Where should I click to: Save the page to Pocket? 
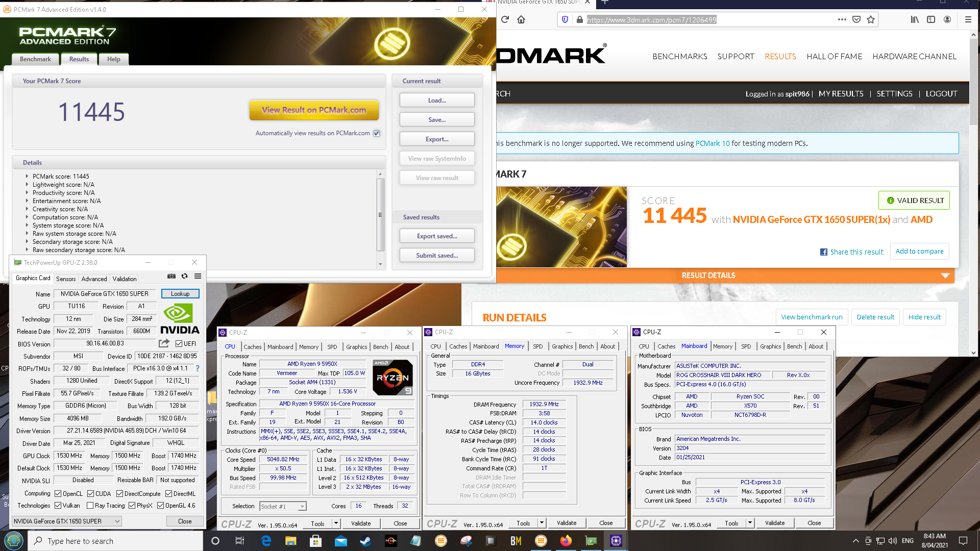[856, 19]
